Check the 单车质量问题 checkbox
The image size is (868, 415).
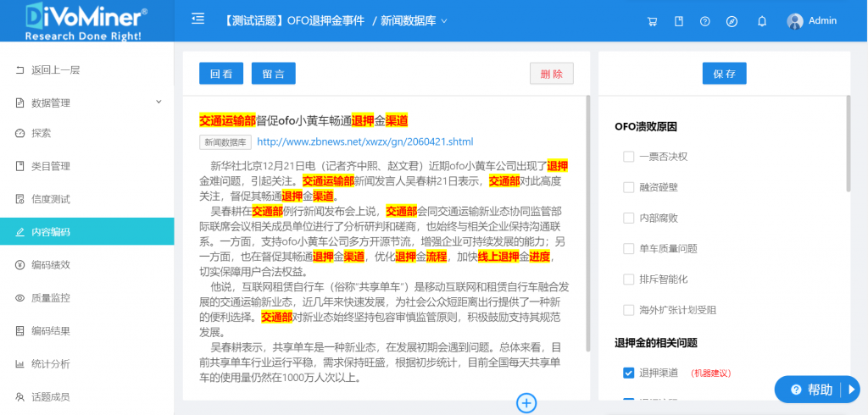tap(628, 248)
